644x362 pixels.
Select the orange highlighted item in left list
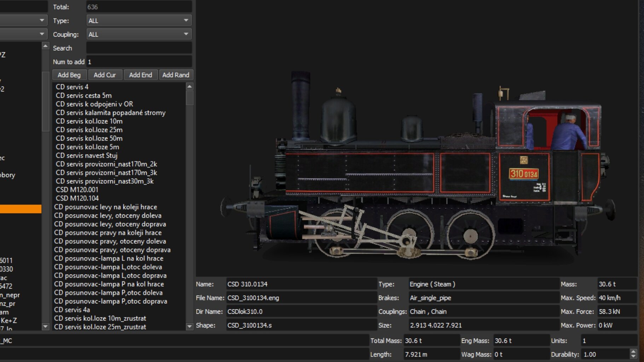pos(21,209)
